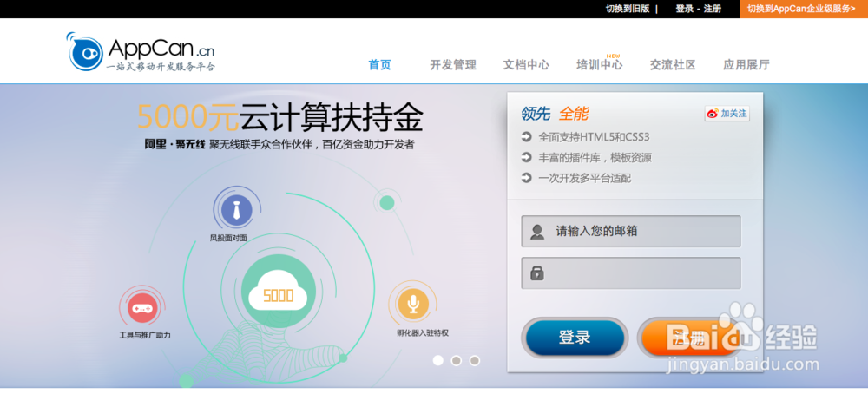
Task: Select the first carousel dot
Action: tap(437, 361)
